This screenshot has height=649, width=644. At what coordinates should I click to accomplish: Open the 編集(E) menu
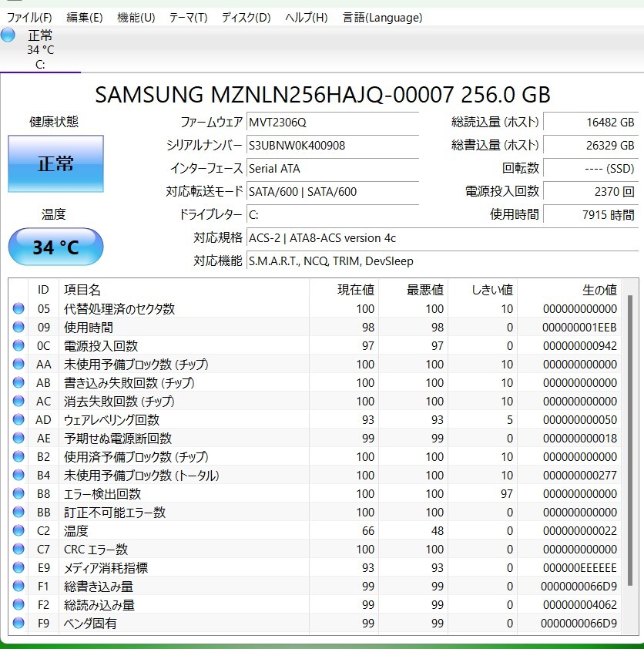pyautogui.click(x=85, y=18)
